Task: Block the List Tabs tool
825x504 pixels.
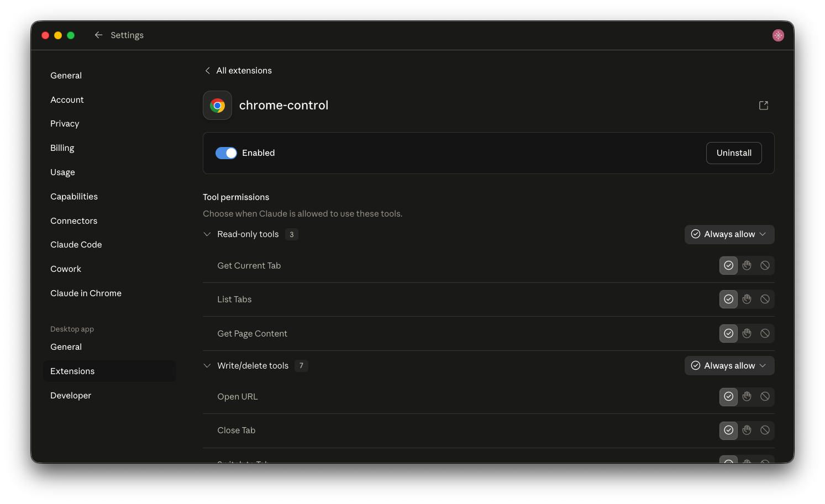Action: click(765, 299)
